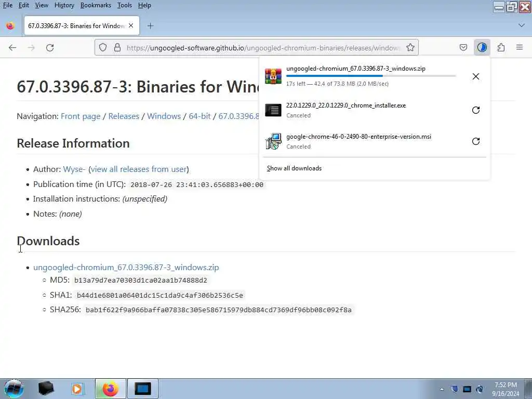Open the Help menu
Image resolution: width=532 pixels, height=399 pixels.
[144, 5]
